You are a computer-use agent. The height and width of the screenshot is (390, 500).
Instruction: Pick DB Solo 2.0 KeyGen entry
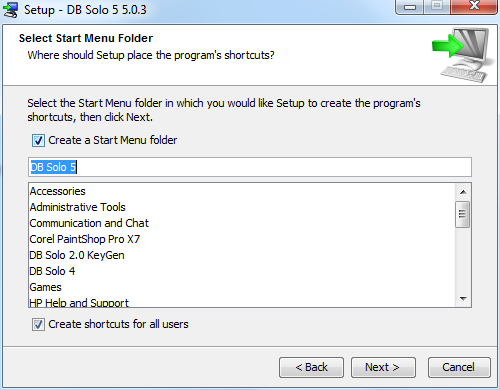pyautogui.click(x=77, y=255)
